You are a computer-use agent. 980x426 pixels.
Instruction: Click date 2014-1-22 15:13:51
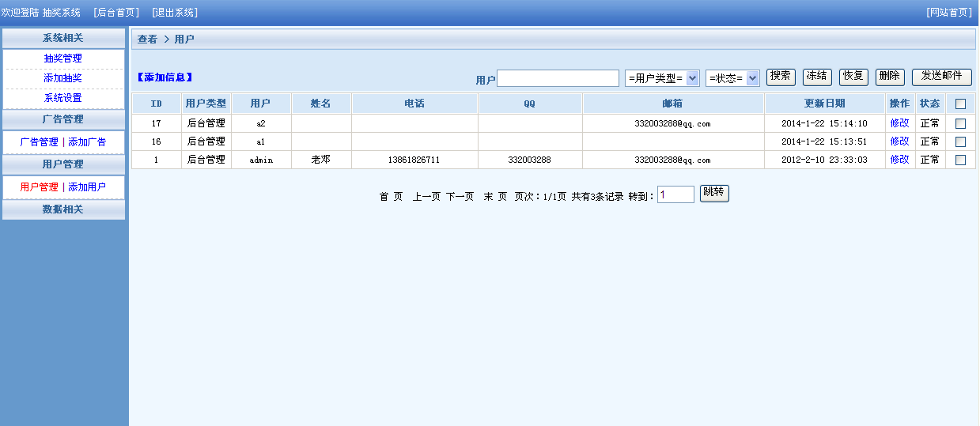[x=824, y=141]
